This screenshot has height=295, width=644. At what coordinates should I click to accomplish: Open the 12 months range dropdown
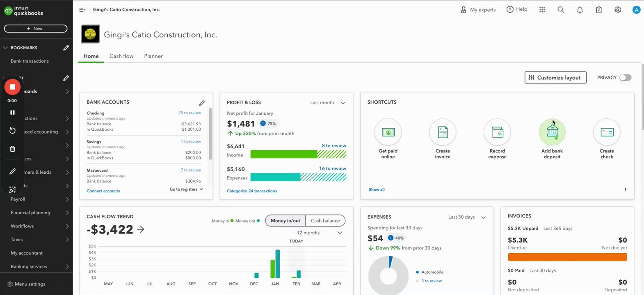tap(320, 233)
